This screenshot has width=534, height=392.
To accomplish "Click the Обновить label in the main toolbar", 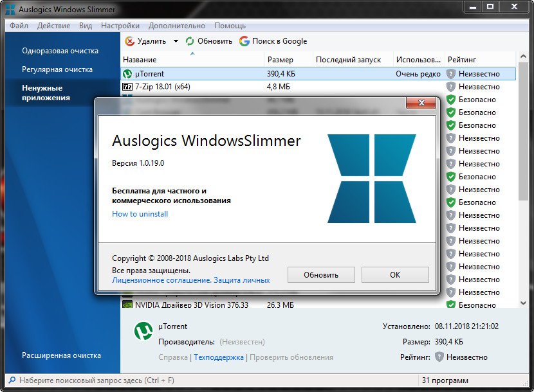I will (x=215, y=42).
